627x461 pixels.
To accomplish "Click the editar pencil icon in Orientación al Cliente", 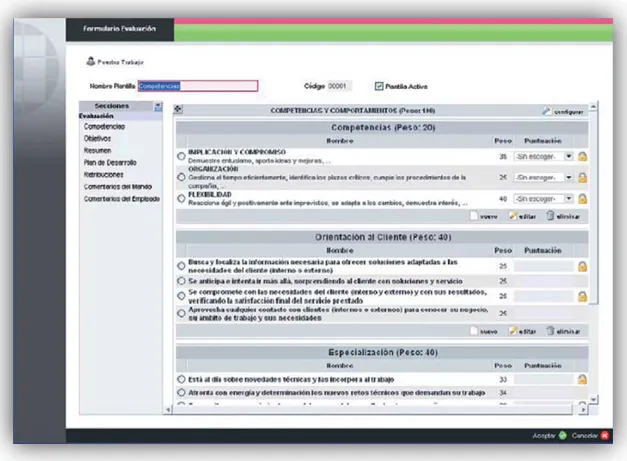I will click(513, 331).
